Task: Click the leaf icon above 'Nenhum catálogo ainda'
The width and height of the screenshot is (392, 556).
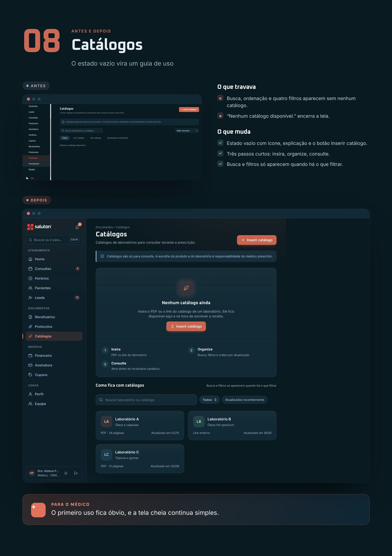Action: (186, 288)
